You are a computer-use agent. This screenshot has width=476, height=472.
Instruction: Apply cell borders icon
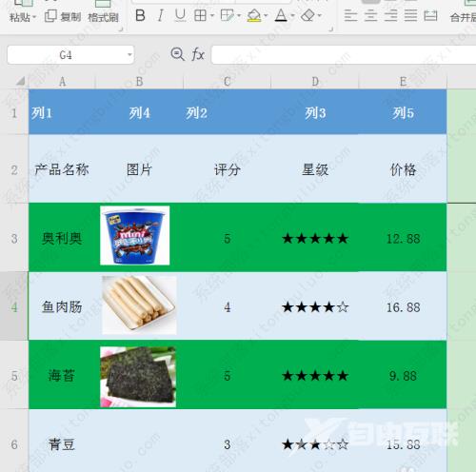tap(200, 15)
